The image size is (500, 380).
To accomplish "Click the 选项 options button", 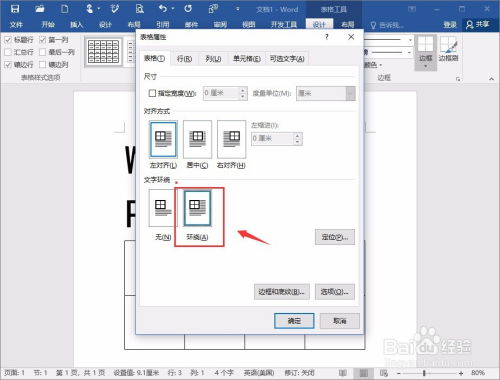I will (335, 292).
